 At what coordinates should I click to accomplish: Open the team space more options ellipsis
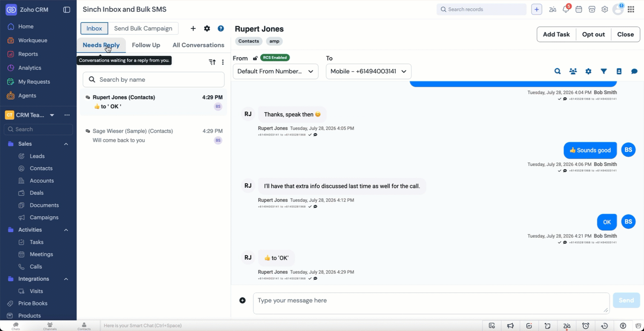point(67,115)
